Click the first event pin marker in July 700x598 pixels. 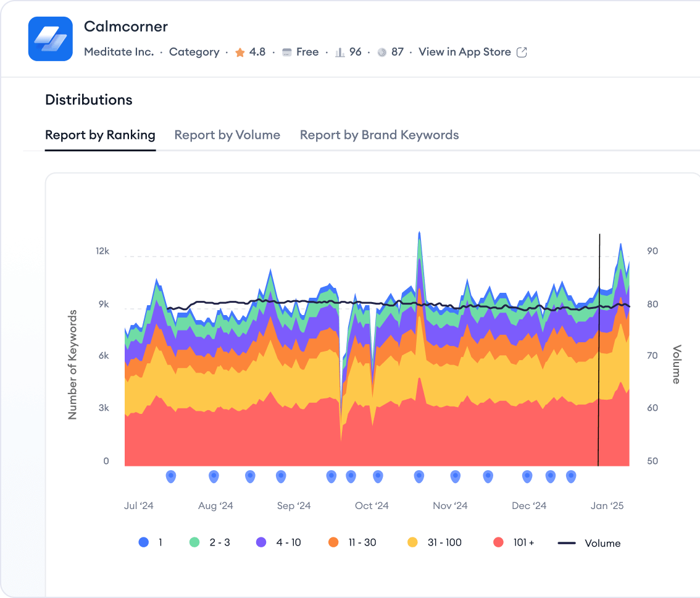click(171, 476)
